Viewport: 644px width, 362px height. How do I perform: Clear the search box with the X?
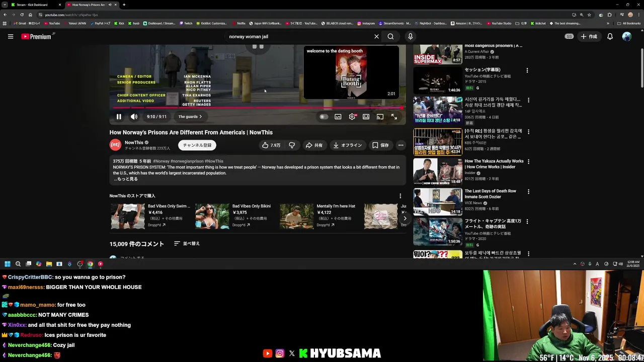coord(376,36)
